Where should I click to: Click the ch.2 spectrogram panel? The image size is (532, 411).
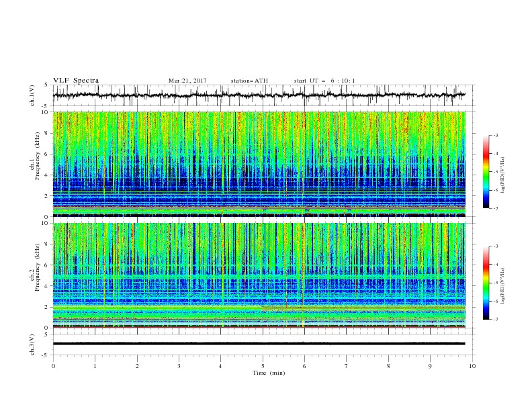pos(259,275)
